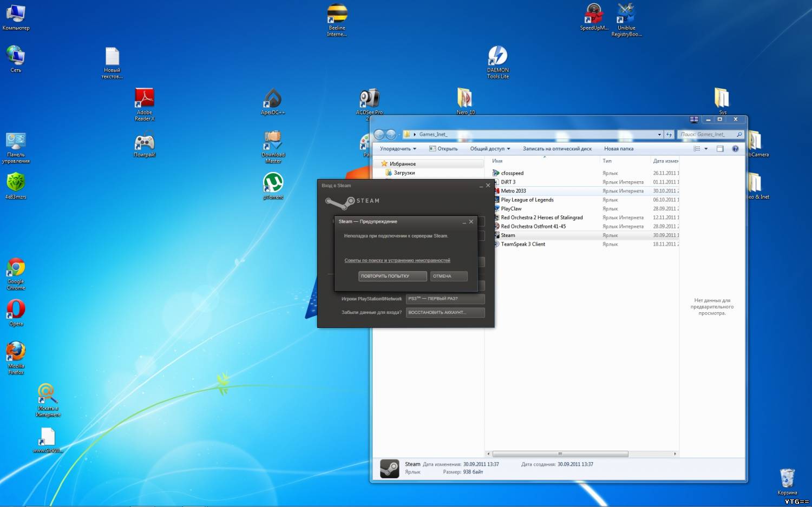This screenshot has height=507, width=812.
Task: Launch Mozilla Firefox shortcut
Action: coord(16,358)
